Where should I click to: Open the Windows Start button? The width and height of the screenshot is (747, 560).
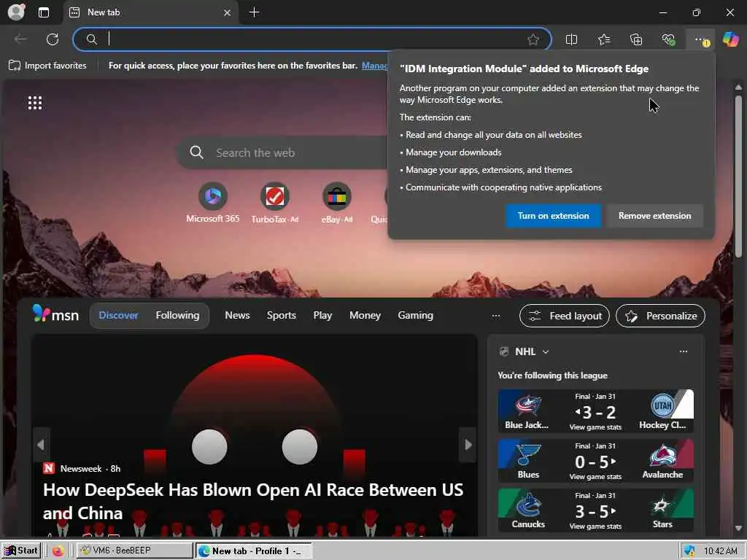[20, 551]
